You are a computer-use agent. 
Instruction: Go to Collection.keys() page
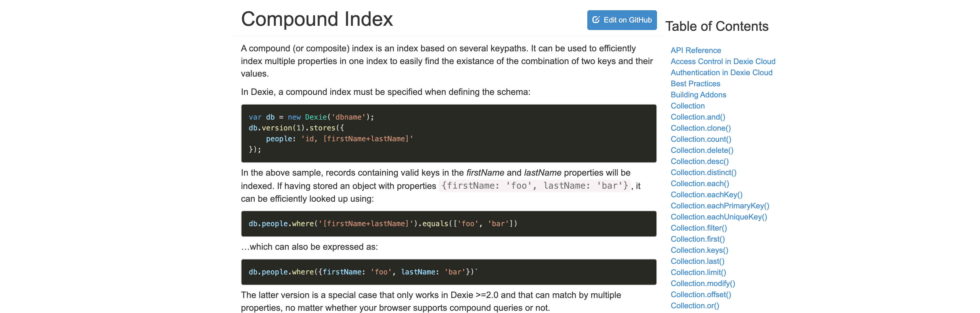click(699, 250)
